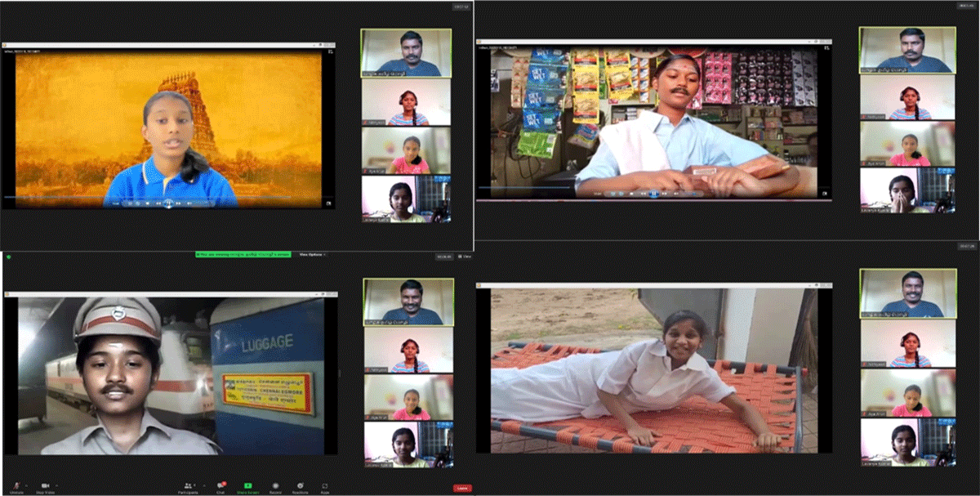
Task: Click the green screen sharing notification banner
Action: (244, 254)
